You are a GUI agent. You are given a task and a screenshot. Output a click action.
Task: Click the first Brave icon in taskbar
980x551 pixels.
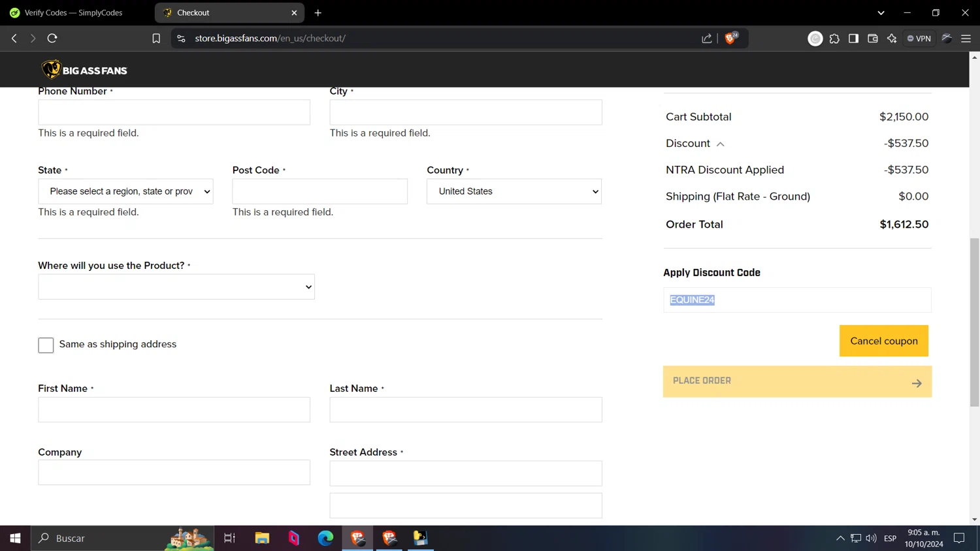tap(357, 538)
